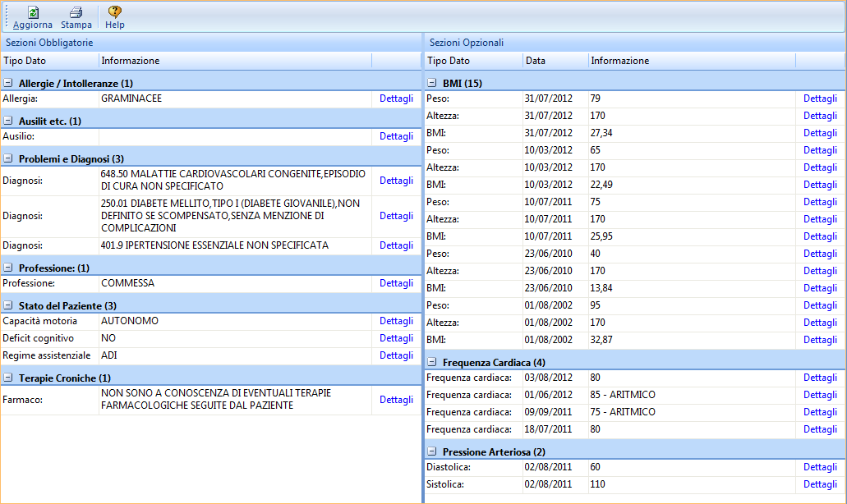Open Dettagli for Peso 31/07/2012
The width and height of the screenshot is (847, 504).
(x=820, y=99)
